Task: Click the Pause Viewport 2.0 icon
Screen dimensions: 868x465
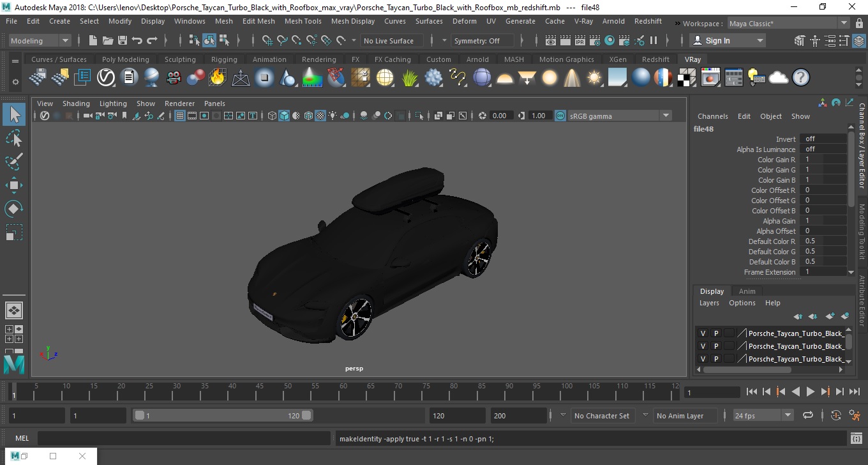Action: (x=654, y=40)
